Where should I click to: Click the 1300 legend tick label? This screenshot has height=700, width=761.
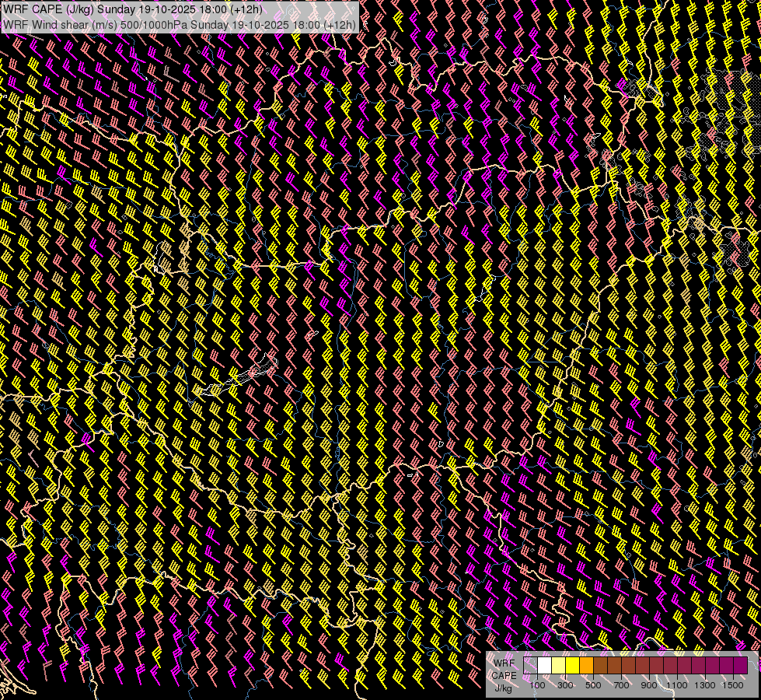pos(705,685)
